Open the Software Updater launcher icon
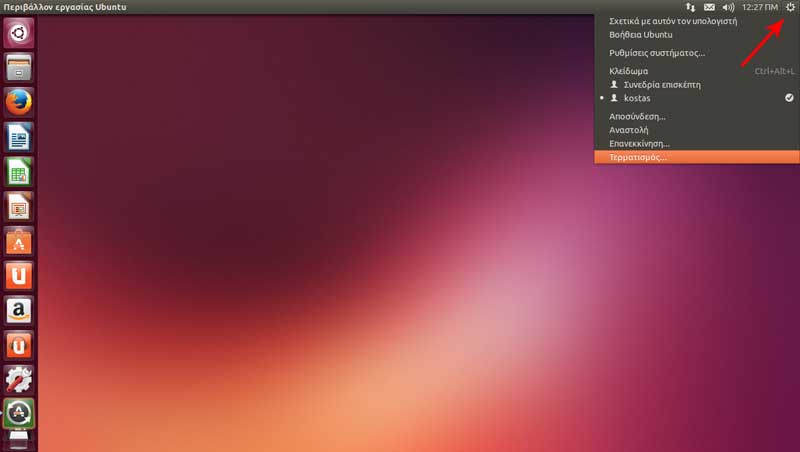This screenshot has height=452, width=800. pos(19,414)
